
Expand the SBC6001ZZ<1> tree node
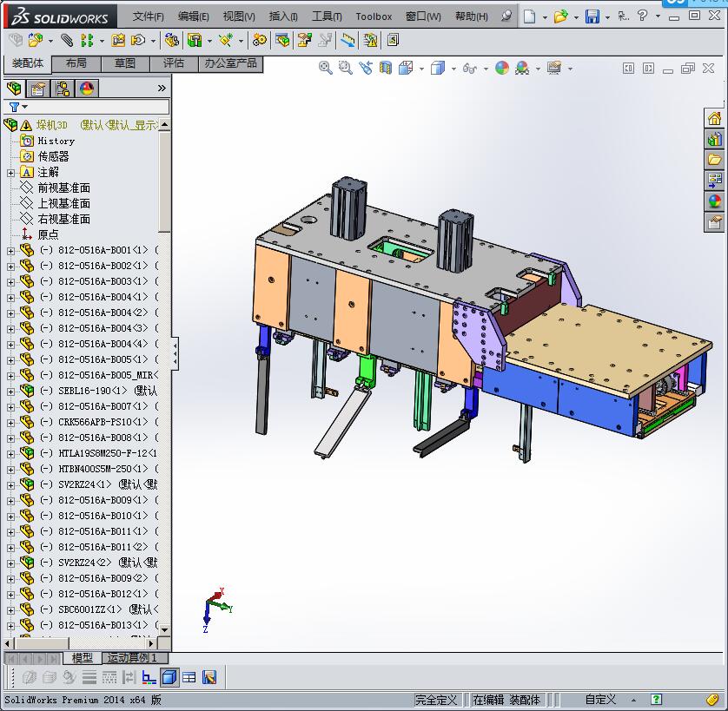pyautogui.click(x=10, y=610)
